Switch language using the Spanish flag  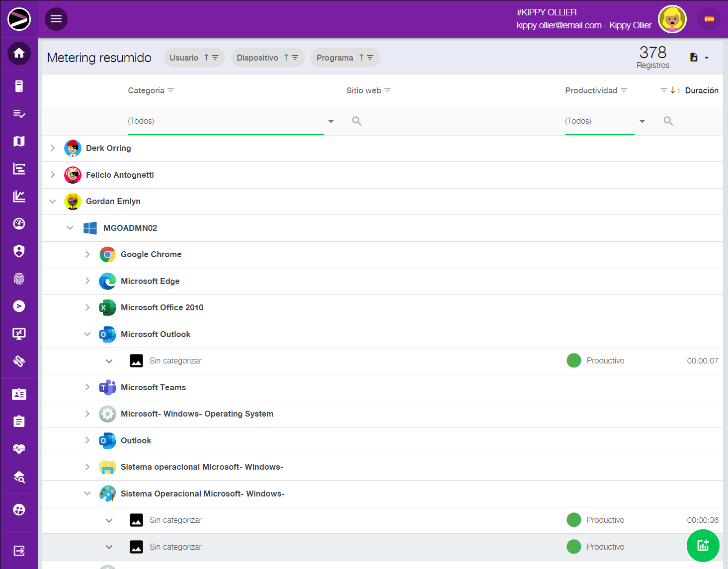click(709, 19)
